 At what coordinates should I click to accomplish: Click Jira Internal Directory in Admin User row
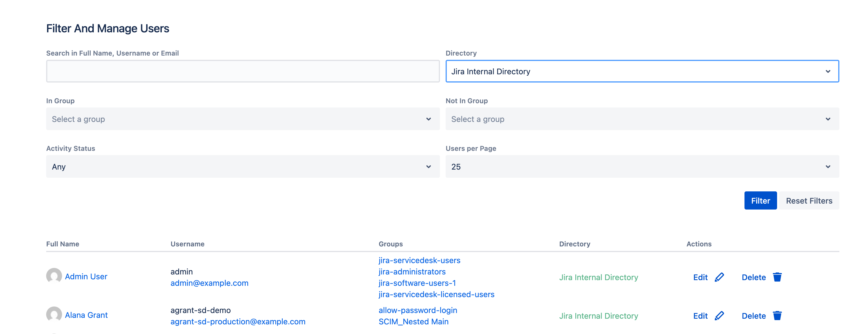click(x=598, y=277)
